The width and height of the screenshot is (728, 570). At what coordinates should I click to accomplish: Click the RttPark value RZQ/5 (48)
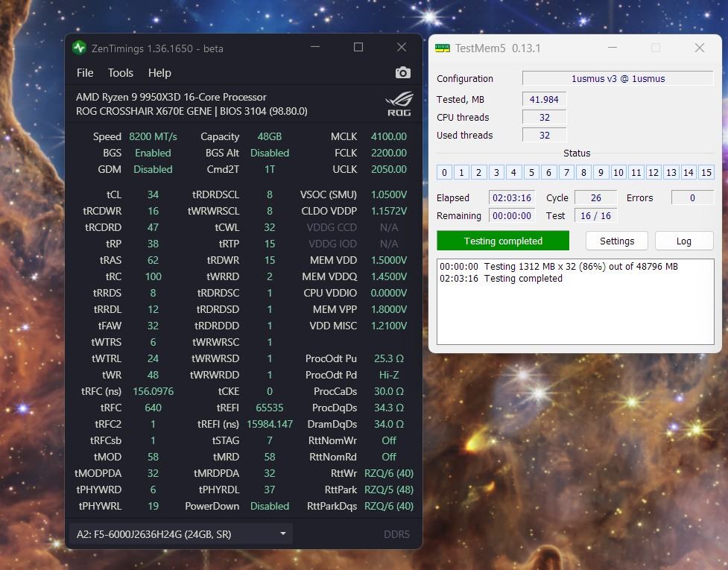pos(389,490)
